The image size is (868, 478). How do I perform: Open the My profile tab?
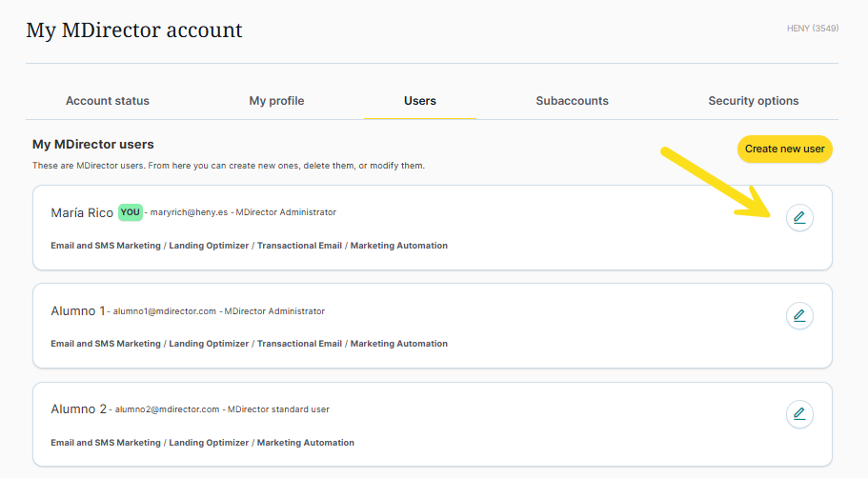coord(276,101)
